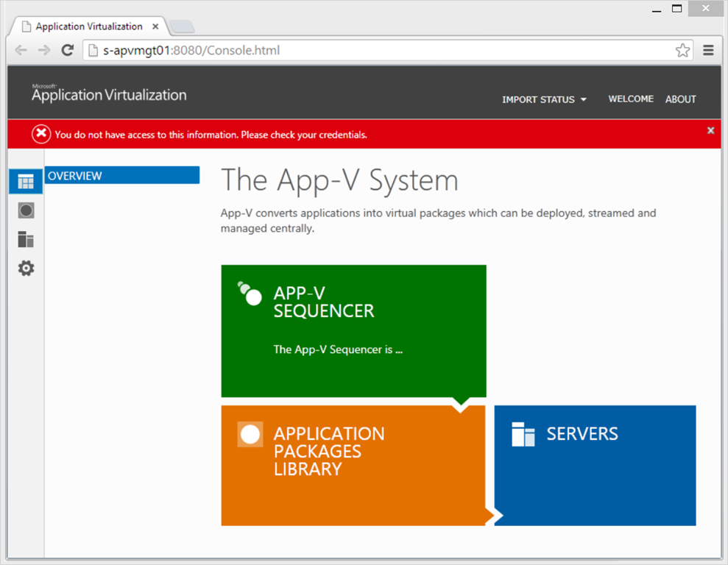Reload the Console page
This screenshot has width=728, height=565.
pyautogui.click(x=67, y=50)
